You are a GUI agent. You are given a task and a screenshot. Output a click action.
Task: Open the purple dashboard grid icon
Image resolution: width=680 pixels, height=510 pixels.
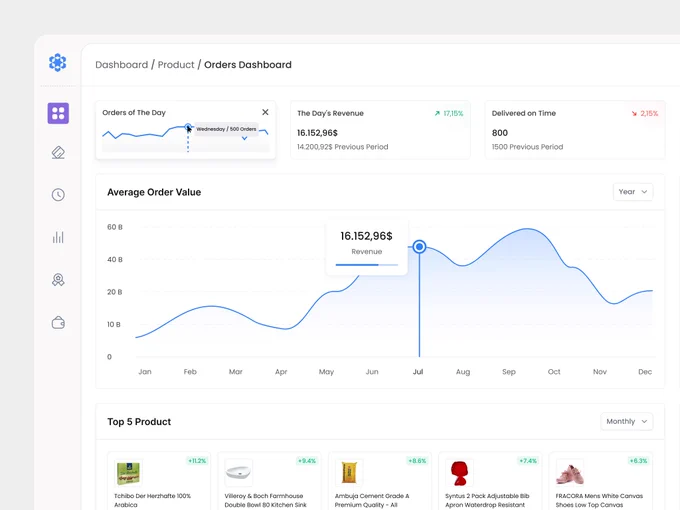click(x=58, y=113)
